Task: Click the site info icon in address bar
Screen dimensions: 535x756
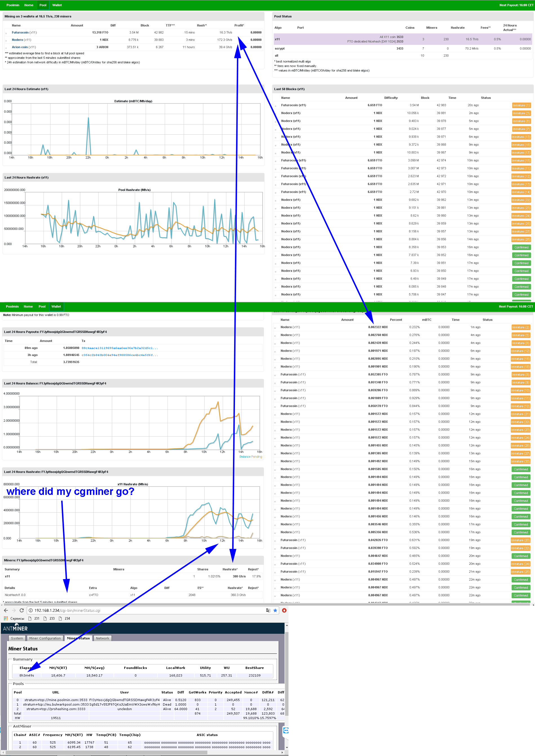Action: click(x=31, y=610)
